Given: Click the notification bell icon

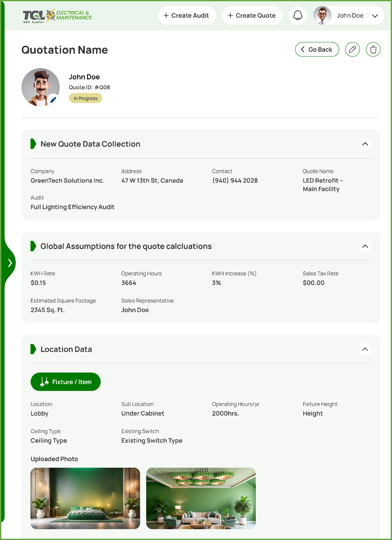Looking at the screenshot, I should tap(298, 15).
